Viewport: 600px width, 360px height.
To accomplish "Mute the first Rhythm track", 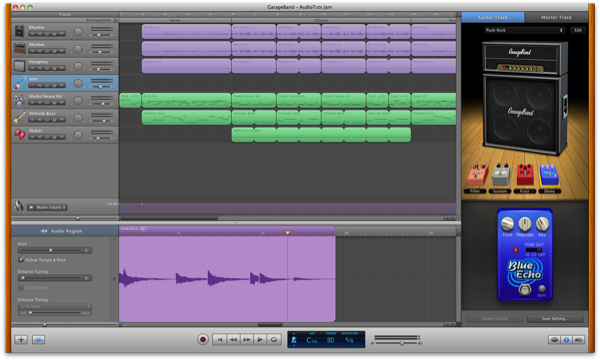I will click(x=39, y=34).
